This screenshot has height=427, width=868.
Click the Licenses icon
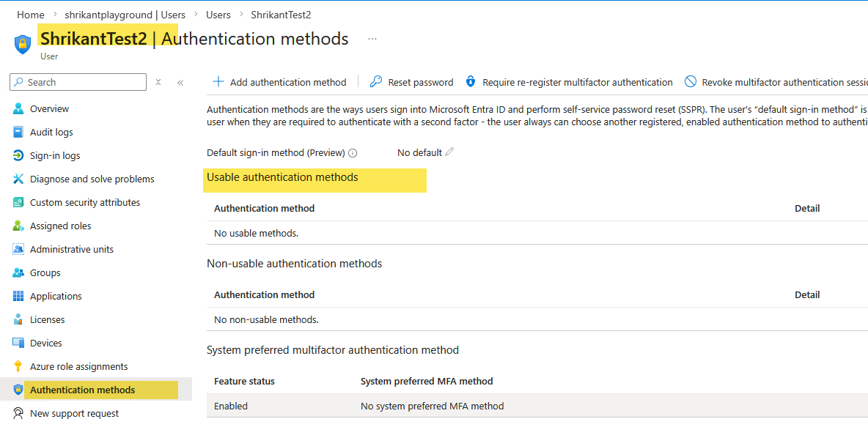coord(19,319)
